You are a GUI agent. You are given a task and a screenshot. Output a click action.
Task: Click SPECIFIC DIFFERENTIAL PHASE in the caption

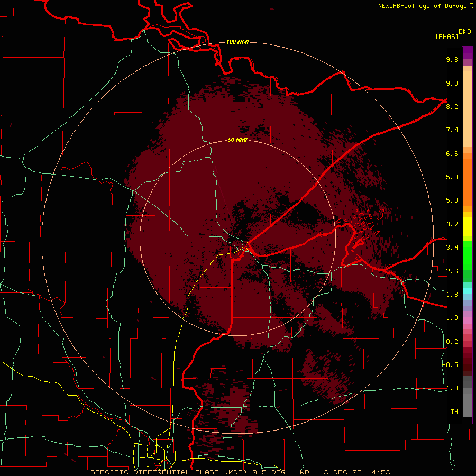[x=154, y=472]
